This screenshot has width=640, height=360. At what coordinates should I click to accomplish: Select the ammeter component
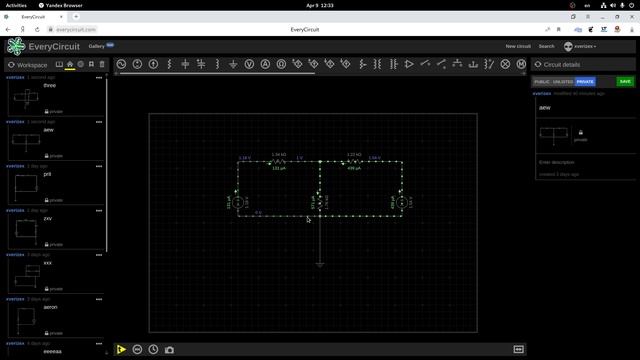[x=265, y=64]
